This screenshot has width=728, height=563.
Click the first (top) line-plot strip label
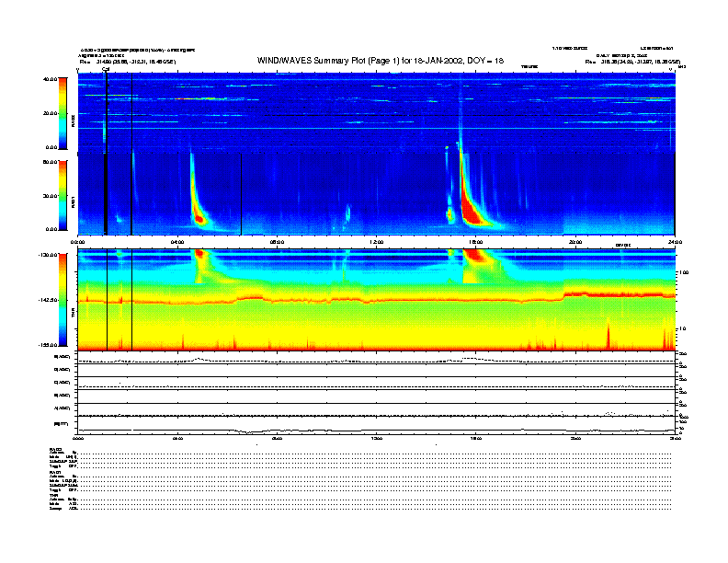[63, 357]
